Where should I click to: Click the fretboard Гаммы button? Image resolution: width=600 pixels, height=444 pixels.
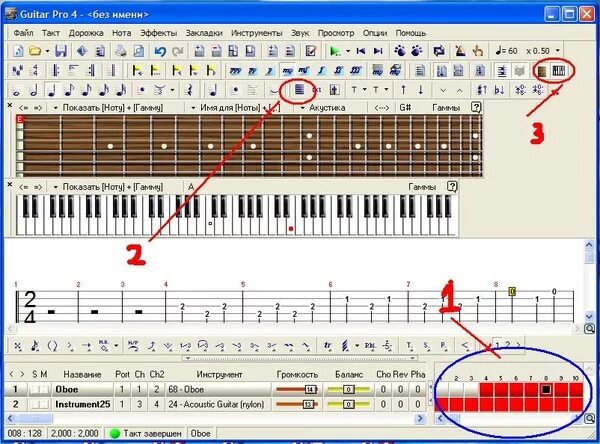446,108
